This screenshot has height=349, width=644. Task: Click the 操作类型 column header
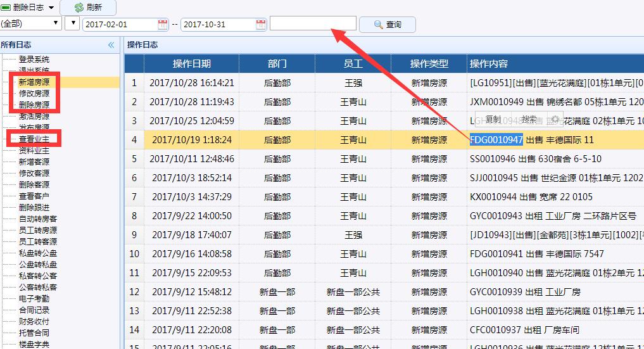[429, 64]
